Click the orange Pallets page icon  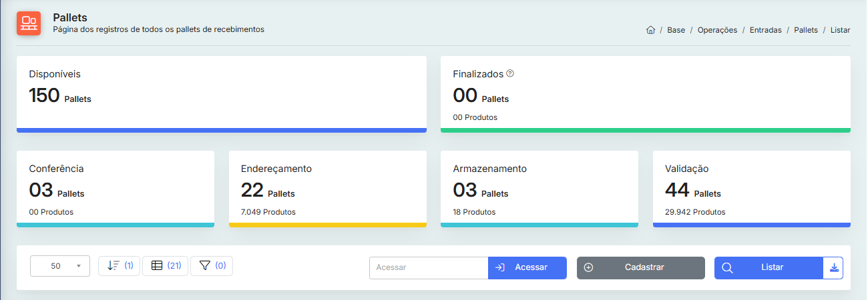point(29,23)
